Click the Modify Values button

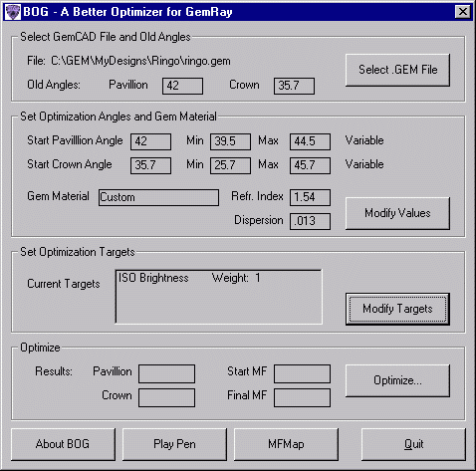[x=397, y=213]
